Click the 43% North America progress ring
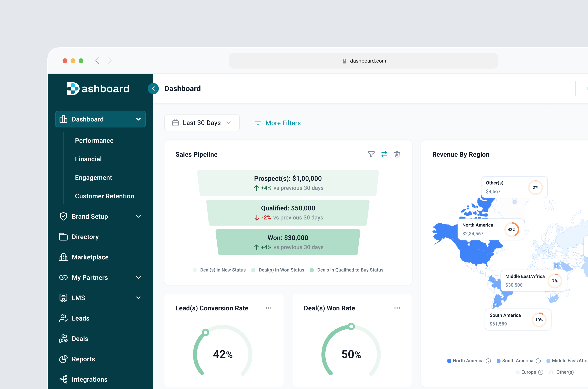588x389 pixels. pos(512,229)
